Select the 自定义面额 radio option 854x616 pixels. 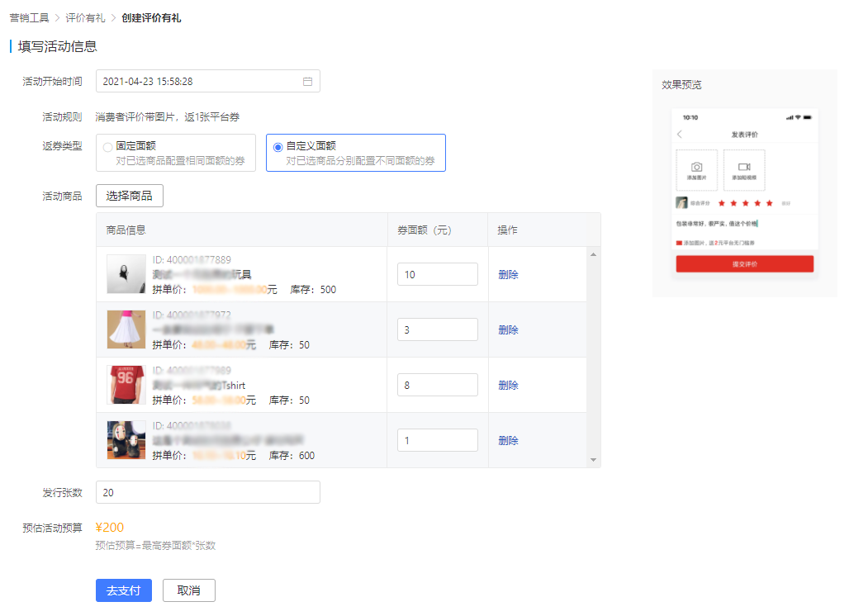point(278,147)
